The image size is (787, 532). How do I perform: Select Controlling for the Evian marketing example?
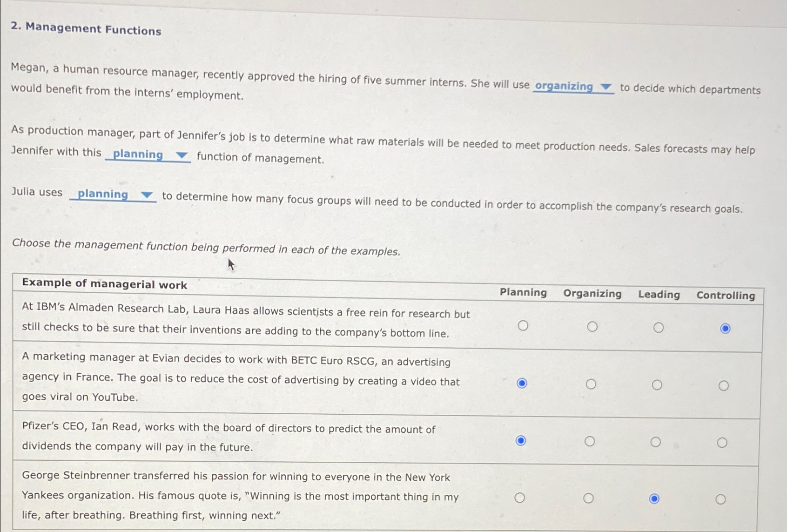[x=724, y=386]
